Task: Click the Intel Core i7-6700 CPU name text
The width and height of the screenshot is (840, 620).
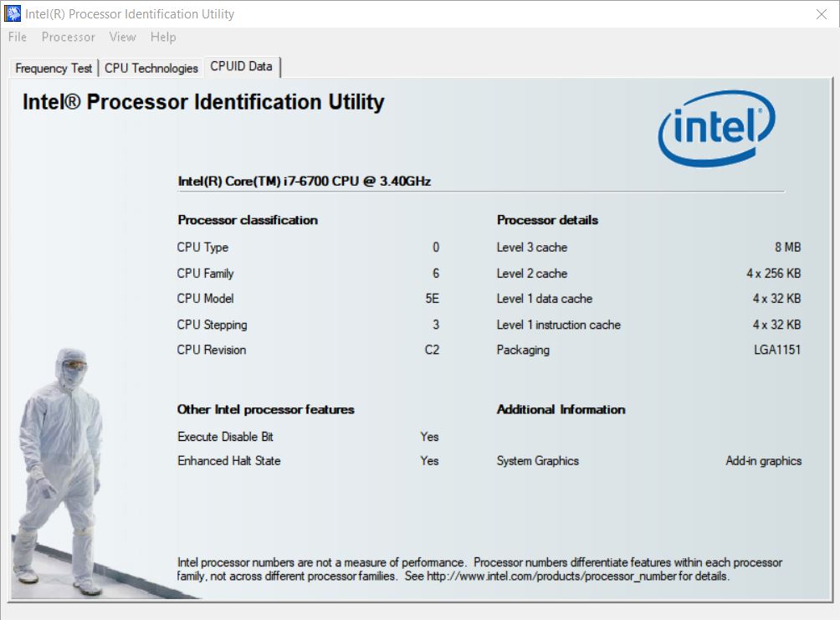Action: point(305,181)
